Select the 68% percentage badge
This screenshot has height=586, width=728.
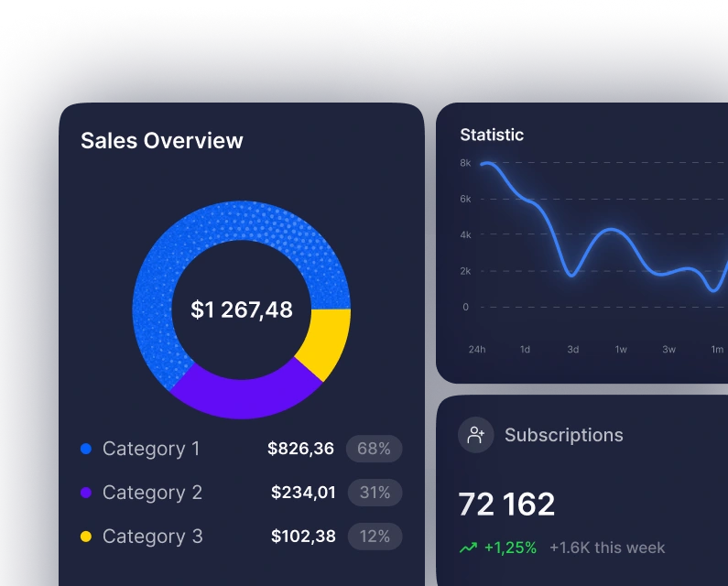pyautogui.click(x=374, y=449)
